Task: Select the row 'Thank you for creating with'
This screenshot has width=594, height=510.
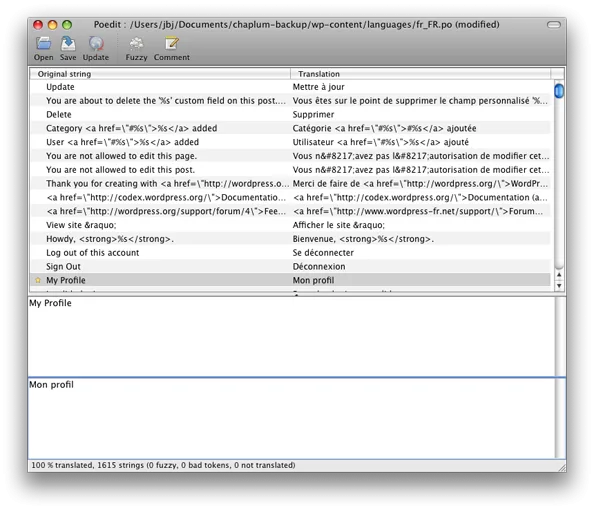Action: (290, 184)
